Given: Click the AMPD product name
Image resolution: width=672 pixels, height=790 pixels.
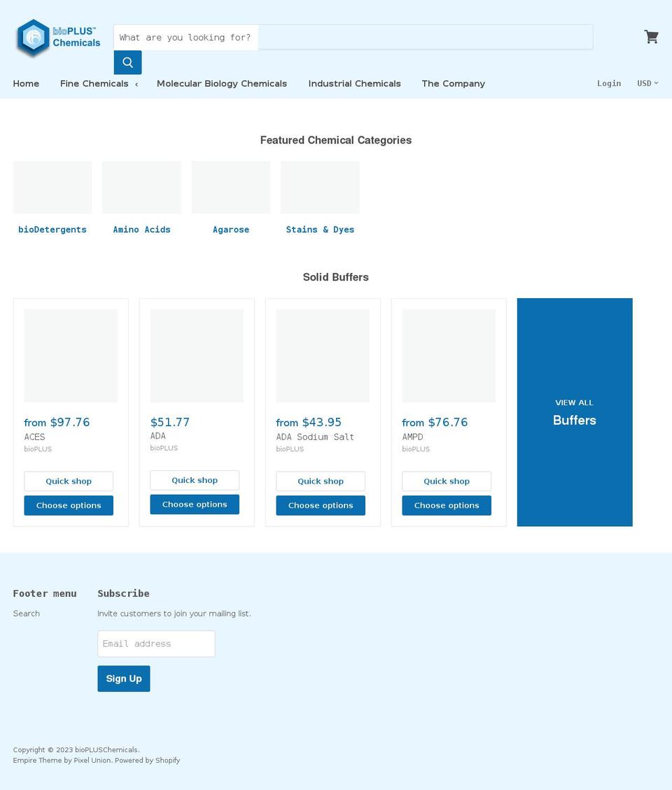Looking at the screenshot, I should [x=412, y=437].
